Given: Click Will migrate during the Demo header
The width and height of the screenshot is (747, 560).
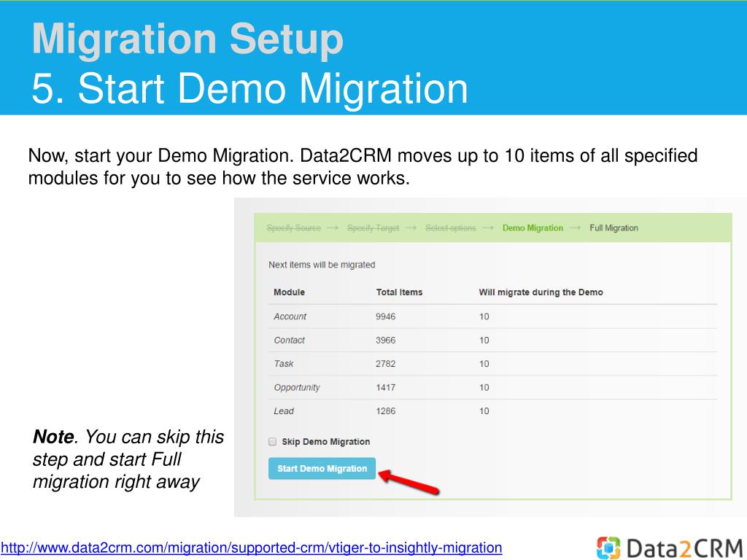Looking at the screenshot, I should click(541, 292).
